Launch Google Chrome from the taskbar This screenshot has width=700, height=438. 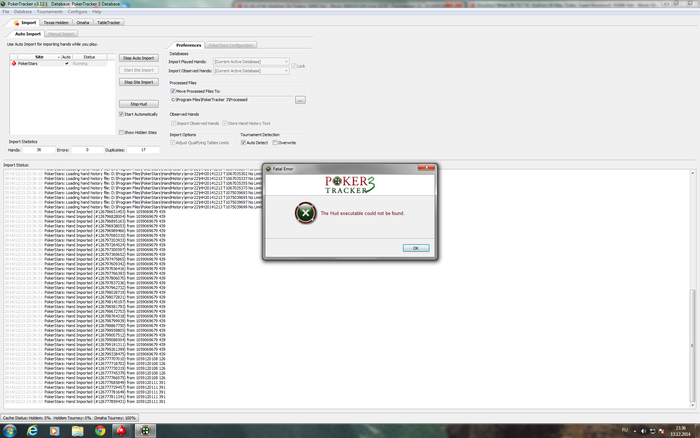pyautogui.click(x=100, y=431)
